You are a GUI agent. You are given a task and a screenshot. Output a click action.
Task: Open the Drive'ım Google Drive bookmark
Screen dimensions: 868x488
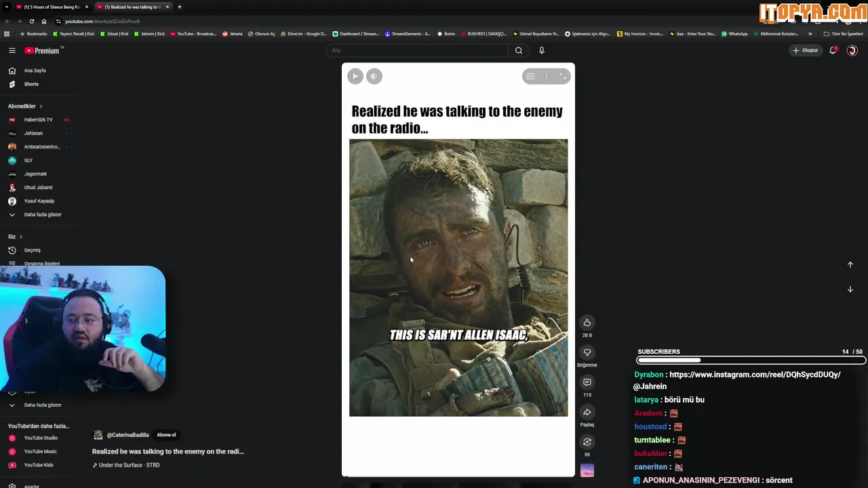[303, 34]
